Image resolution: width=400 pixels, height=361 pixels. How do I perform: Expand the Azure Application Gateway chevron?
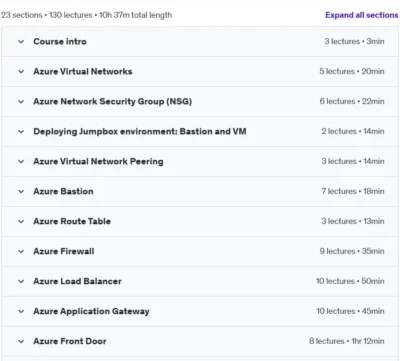[21, 312]
